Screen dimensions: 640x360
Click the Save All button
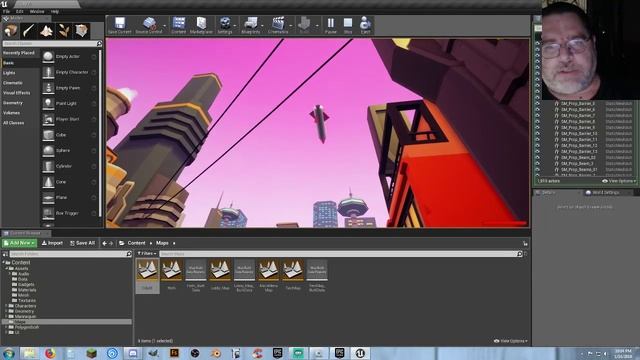click(x=82, y=243)
